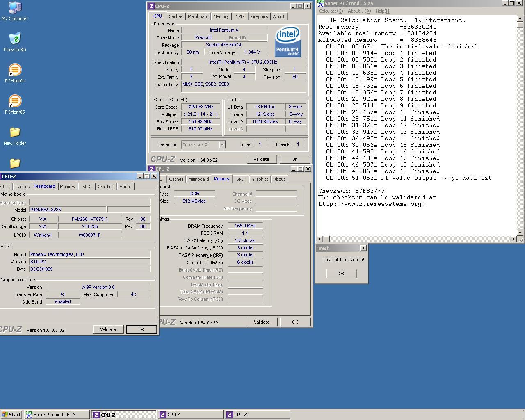525x420 pixels.
Task: Click OK in Mainboard CPU-Z window
Action: pos(141,329)
